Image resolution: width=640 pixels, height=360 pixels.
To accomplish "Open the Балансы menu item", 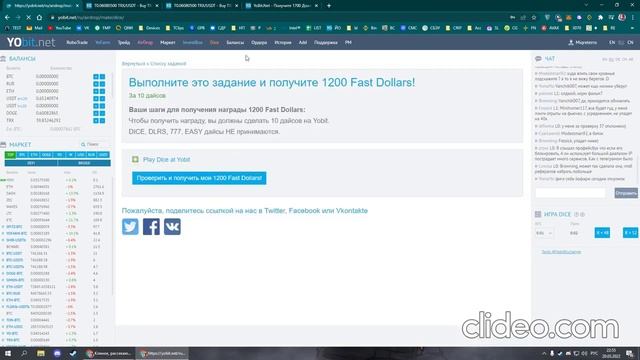I will click(x=235, y=42).
